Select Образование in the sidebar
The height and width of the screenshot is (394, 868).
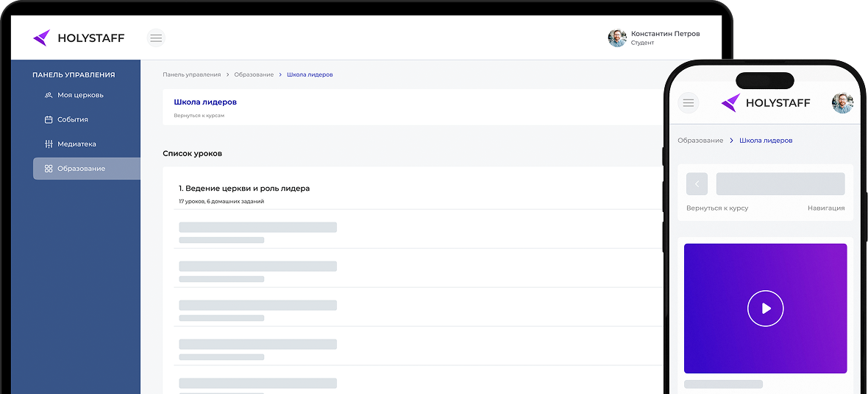[x=86, y=169]
